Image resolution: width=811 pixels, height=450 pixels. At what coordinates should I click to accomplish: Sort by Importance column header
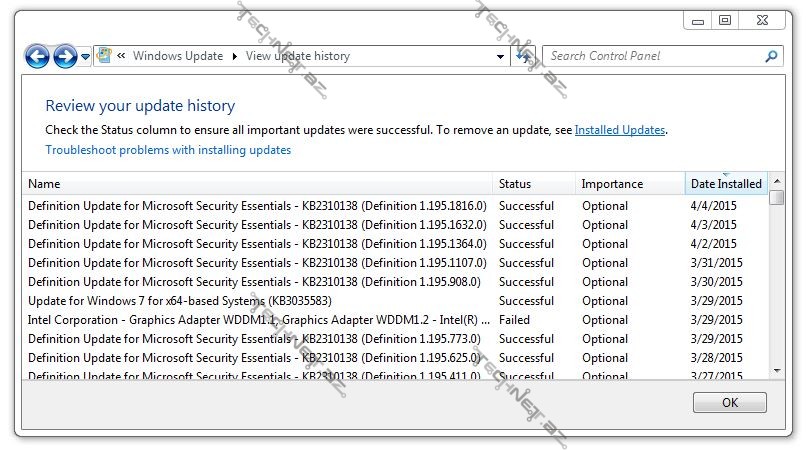630,184
